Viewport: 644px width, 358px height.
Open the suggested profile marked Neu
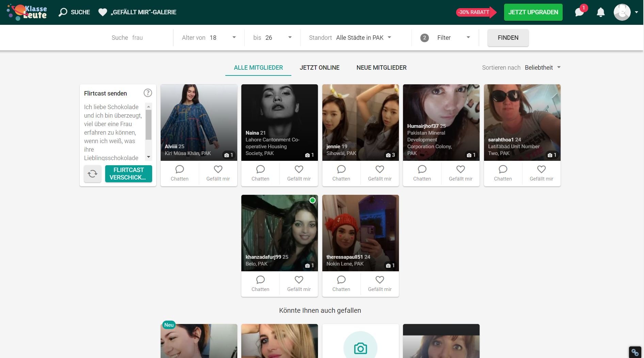pos(199,341)
